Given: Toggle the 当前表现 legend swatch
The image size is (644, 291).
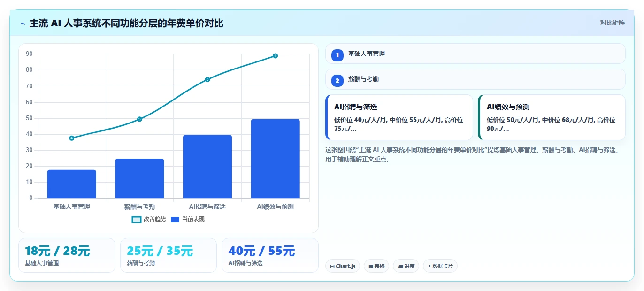Looking at the screenshot, I should pyautogui.click(x=175, y=219).
